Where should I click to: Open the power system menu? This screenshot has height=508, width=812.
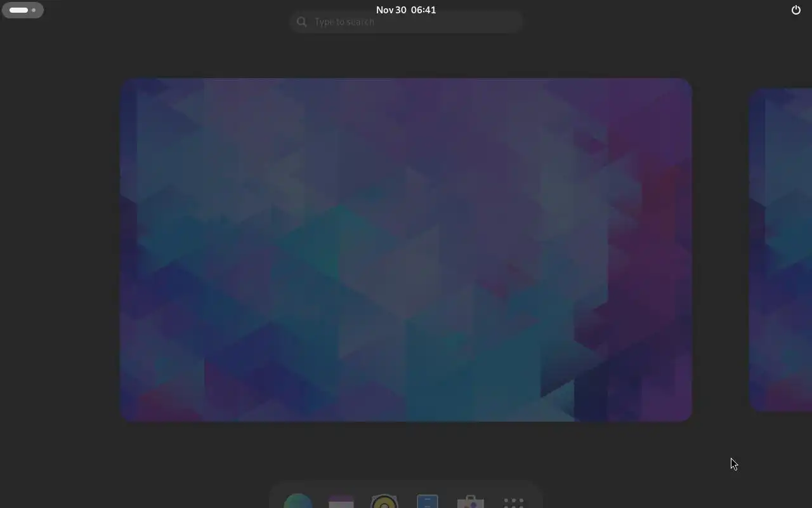796,10
